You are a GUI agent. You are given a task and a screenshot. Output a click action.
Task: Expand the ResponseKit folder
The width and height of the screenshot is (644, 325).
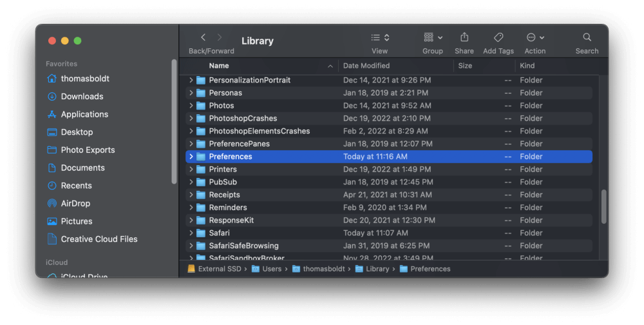[x=191, y=221]
